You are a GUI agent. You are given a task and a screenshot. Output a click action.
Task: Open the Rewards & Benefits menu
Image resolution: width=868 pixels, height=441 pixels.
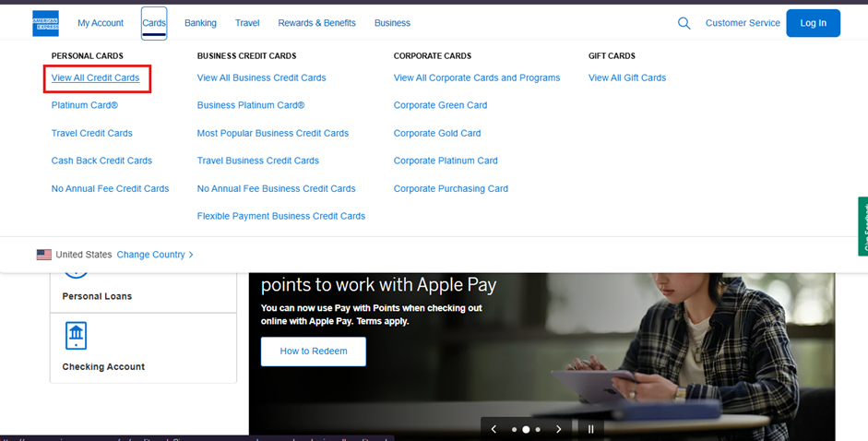pyautogui.click(x=316, y=23)
